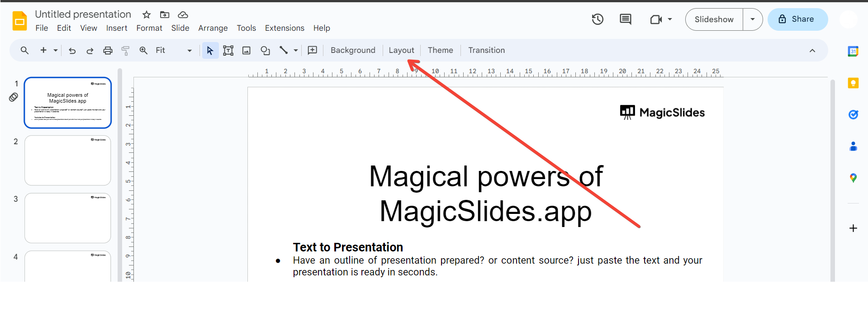Viewport: 868px width, 336px height.
Task: Open Google Maps side panel
Action: (x=853, y=178)
